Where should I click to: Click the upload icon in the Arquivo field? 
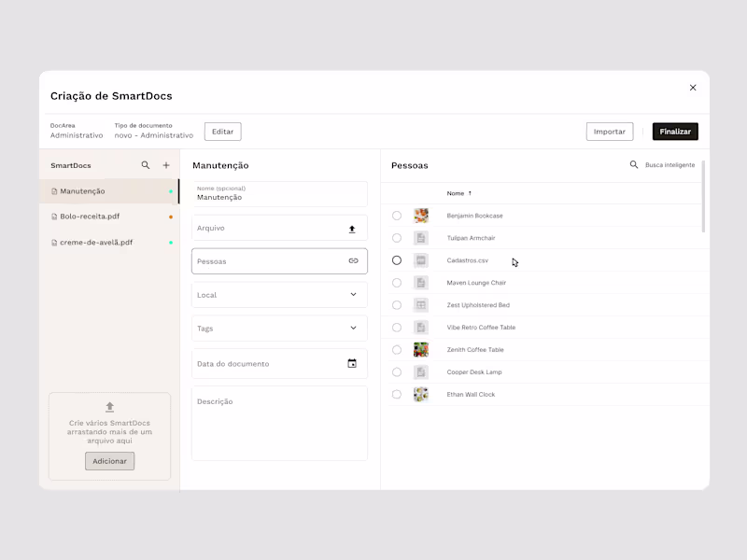pyautogui.click(x=353, y=227)
